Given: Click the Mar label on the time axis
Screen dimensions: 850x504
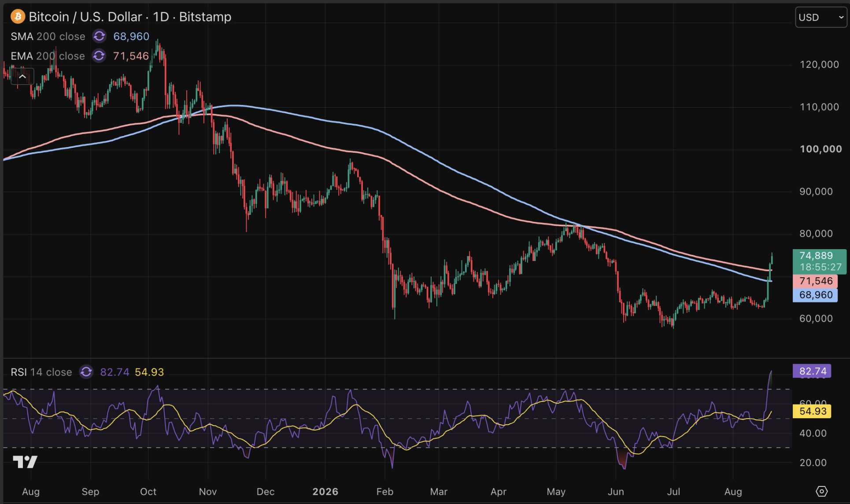Looking at the screenshot, I should click(x=439, y=492).
